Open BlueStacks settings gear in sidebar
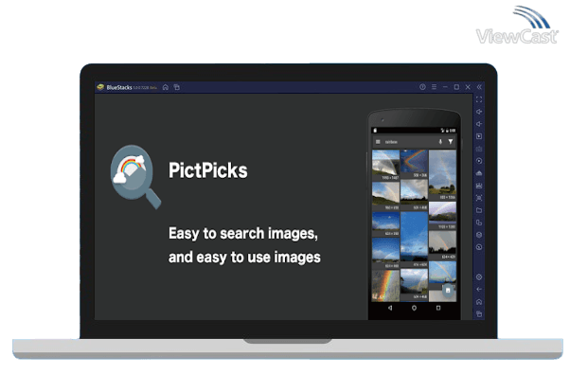The width and height of the screenshot is (570, 392). [x=479, y=277]
